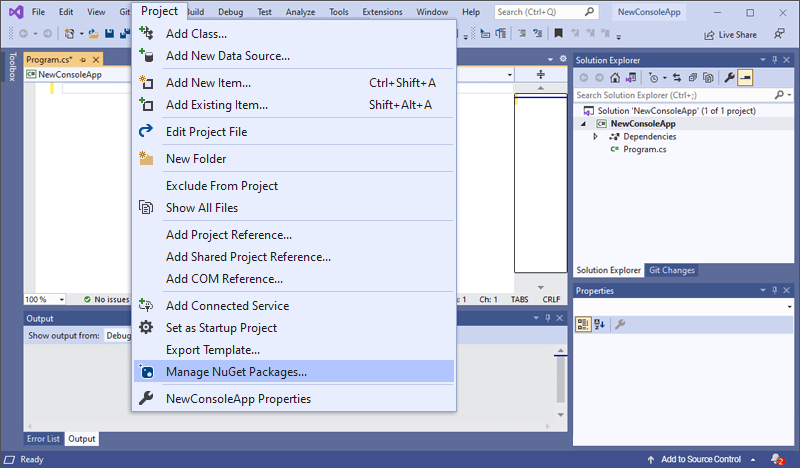
Task: Click the No issues indicator
Action: [106, 299]
